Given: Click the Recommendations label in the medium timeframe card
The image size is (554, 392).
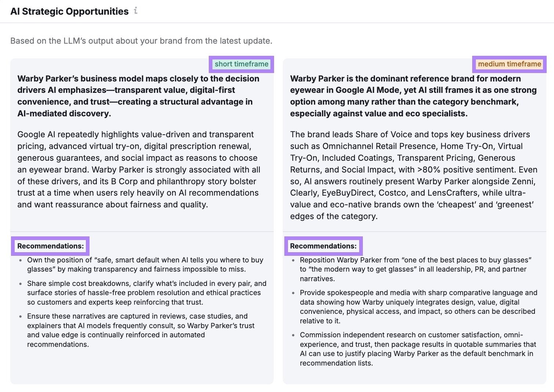Looking at the screenshot, I should click(x=323, y=246).
